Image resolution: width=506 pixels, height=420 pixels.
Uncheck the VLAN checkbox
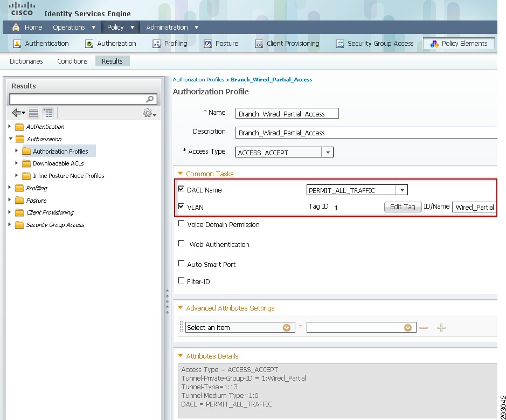click(181, 206)
